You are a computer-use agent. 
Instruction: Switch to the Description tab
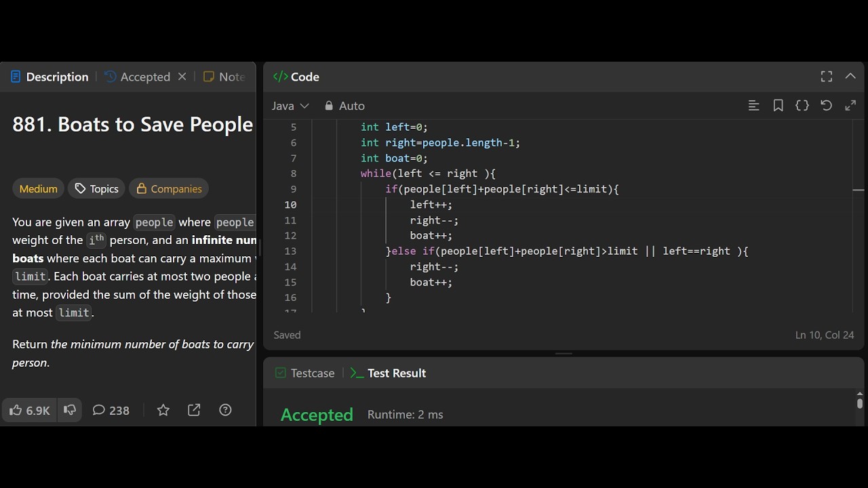(x=50, y=77)
